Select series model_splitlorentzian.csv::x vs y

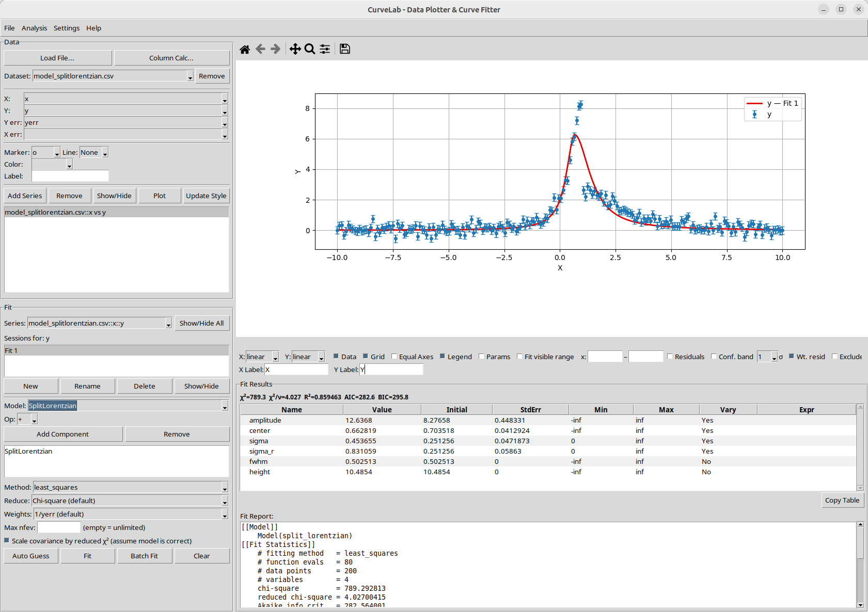point(116,212)
